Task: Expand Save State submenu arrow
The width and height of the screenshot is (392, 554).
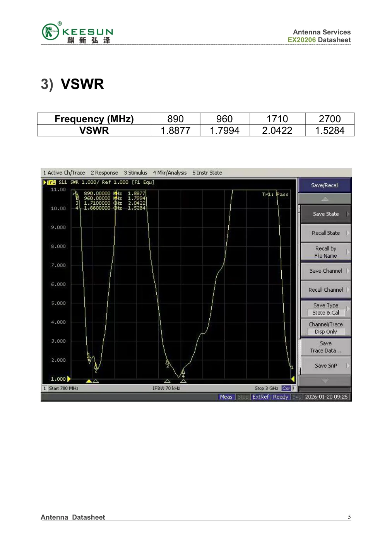Action: point(348,214)
